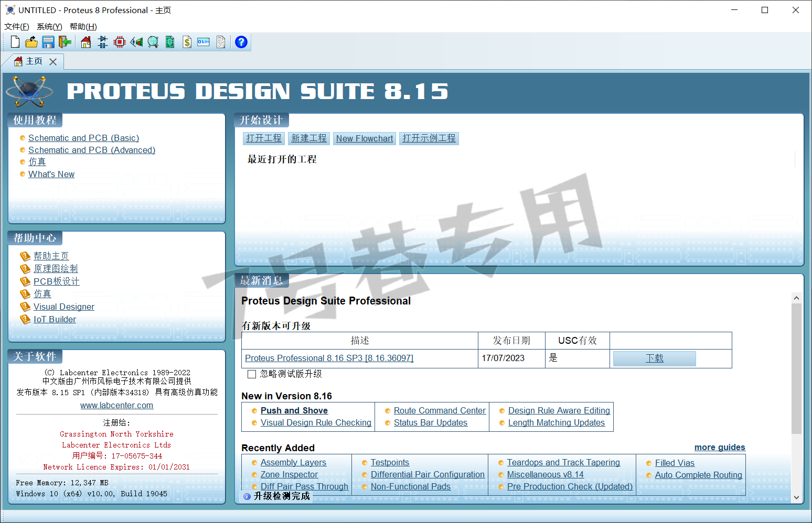Screen dimensions: 812x523
Task: Open Design Rule Aware Editing guide
Action: click(559, 410)
